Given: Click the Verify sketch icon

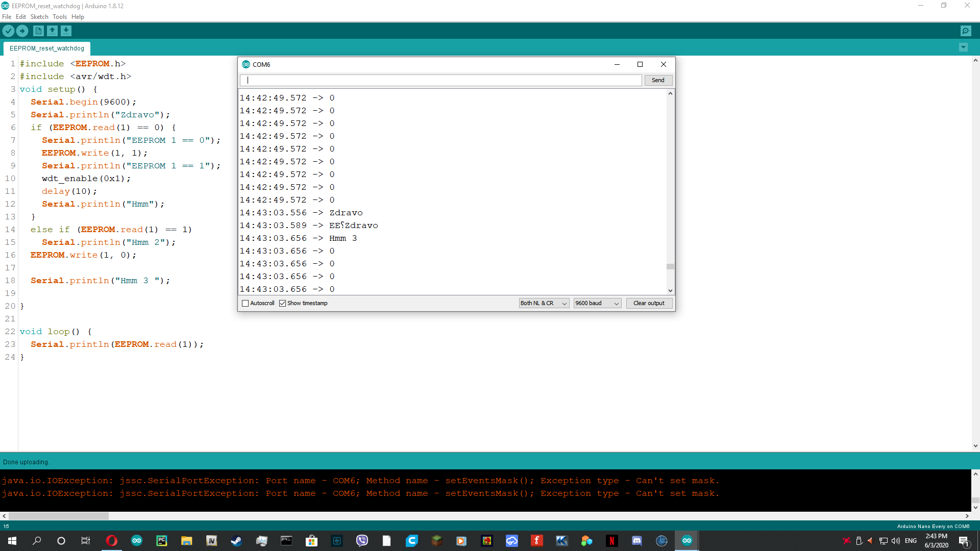Looking at the screenshot, I should (8, 31).
